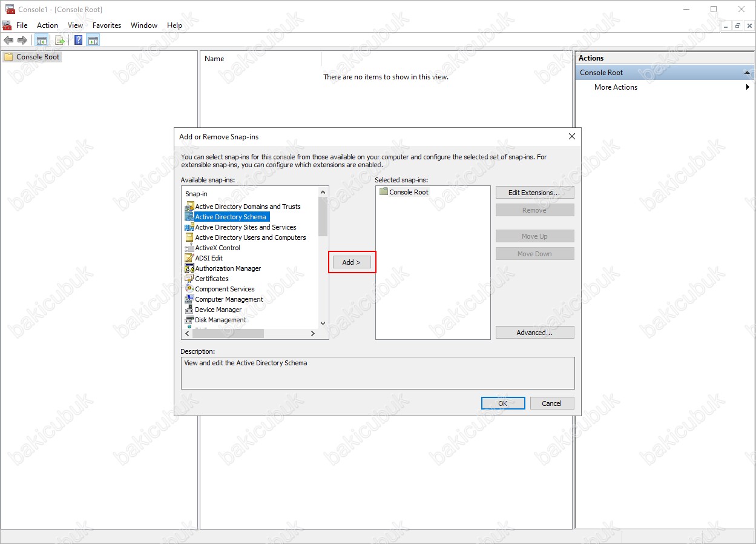Screen dimensions: 756x544
Task: Open the Action menu
Action: point(47,25)
